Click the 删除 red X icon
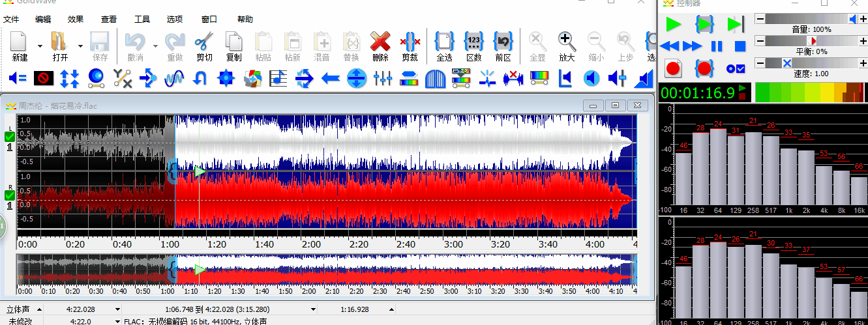Image resolution: width=868 pixels, height=325 pixels. (x=380, y=47)
